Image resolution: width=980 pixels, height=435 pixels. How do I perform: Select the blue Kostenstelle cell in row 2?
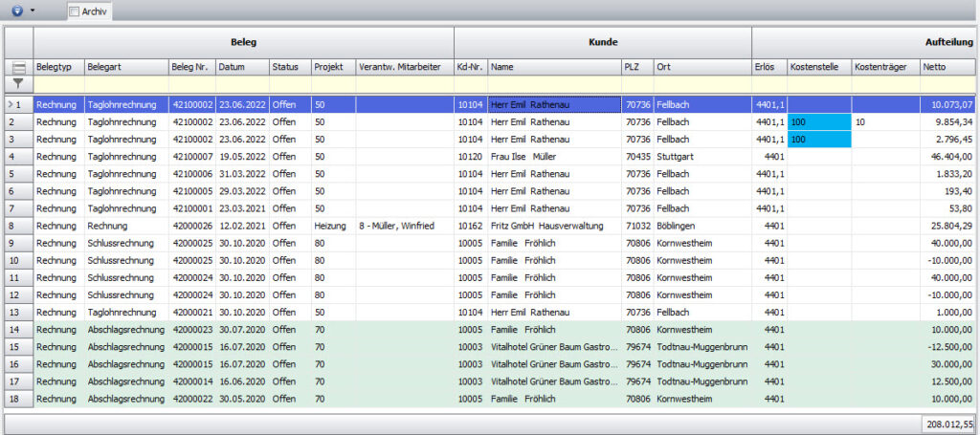pyautogui.click(x=817, y=122)
